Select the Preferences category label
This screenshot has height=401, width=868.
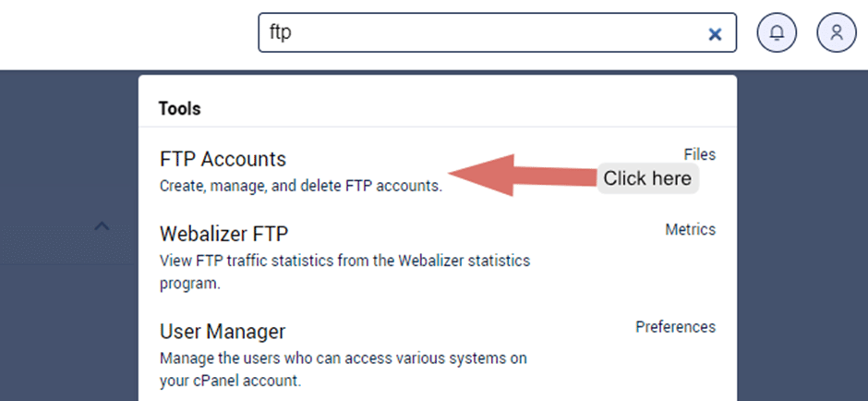(675, 327)
